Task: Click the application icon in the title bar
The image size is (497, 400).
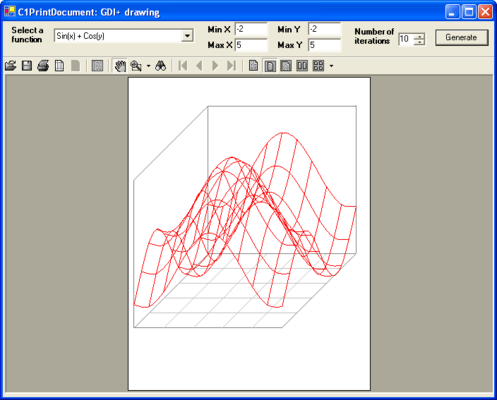Action: [10, 12]
